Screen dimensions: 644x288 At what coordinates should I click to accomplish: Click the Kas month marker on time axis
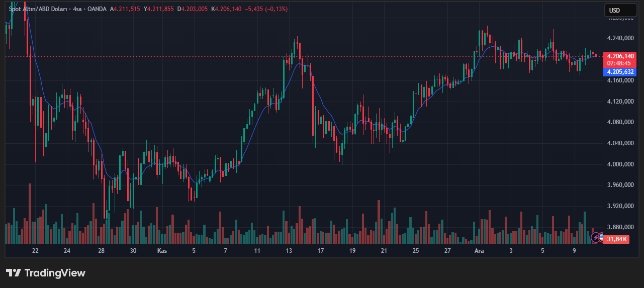click(x=162, y=250)
